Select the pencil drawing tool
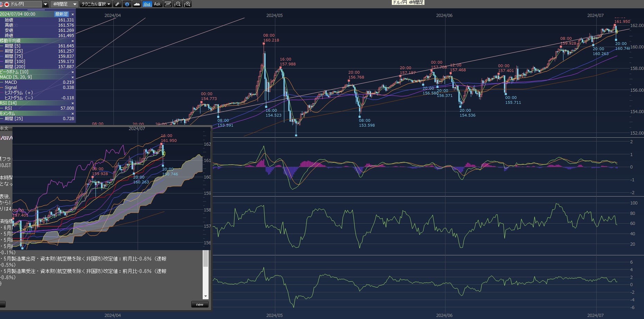 (118, 4)
